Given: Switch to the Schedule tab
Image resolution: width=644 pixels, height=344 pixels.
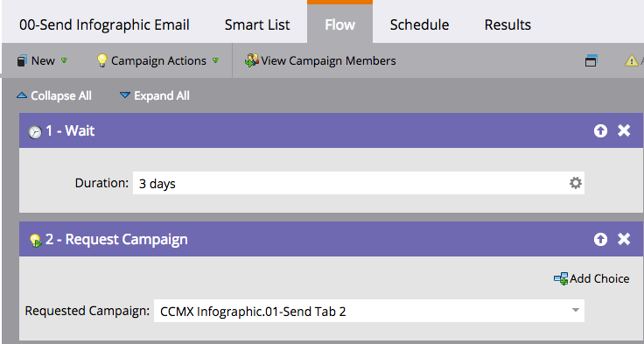Looking at the screenshot, I should 419,25.
